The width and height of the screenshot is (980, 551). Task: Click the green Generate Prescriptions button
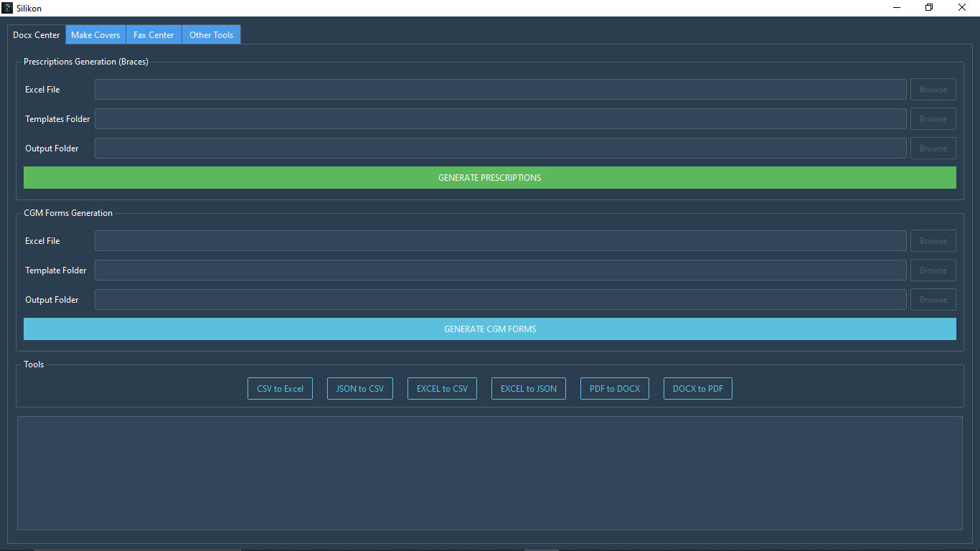pyautogui.click(x=490, y=178)
